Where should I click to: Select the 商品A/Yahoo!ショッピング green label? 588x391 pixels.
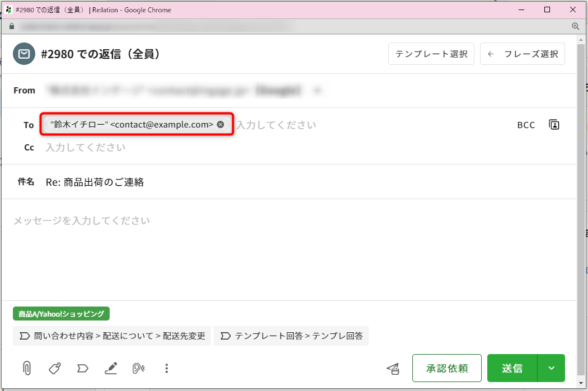tap(62, 314)
